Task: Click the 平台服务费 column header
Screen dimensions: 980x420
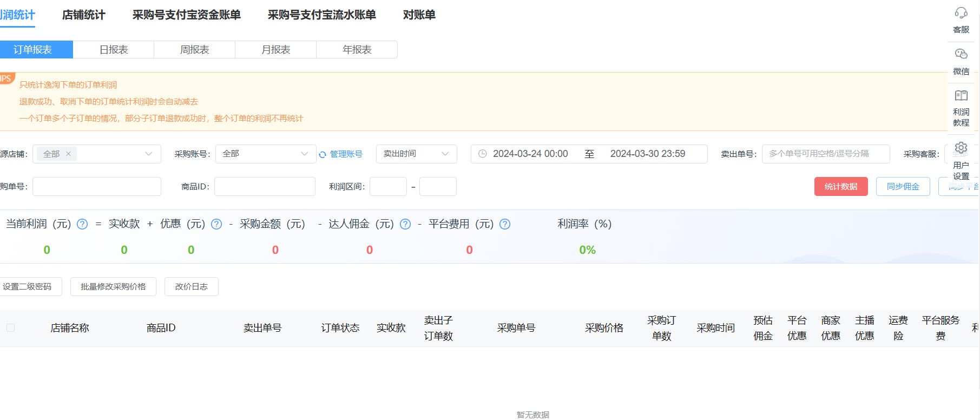Action: click(940, 328)
